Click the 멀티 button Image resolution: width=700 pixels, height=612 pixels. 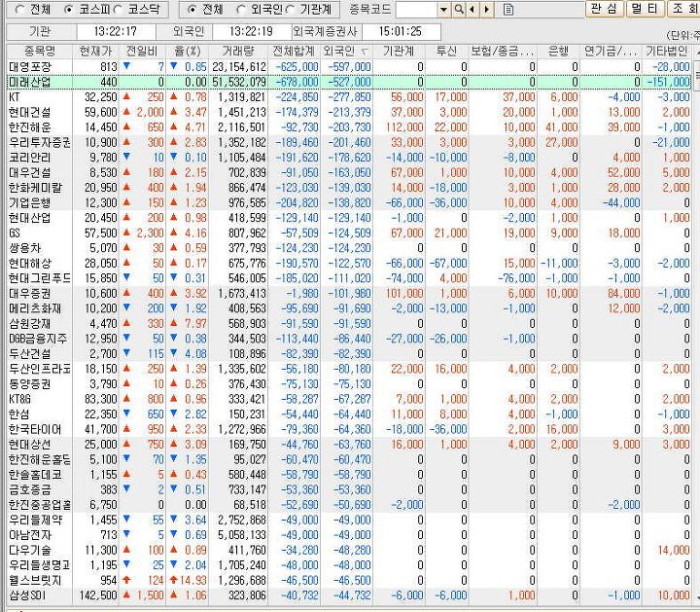(646, 9)
